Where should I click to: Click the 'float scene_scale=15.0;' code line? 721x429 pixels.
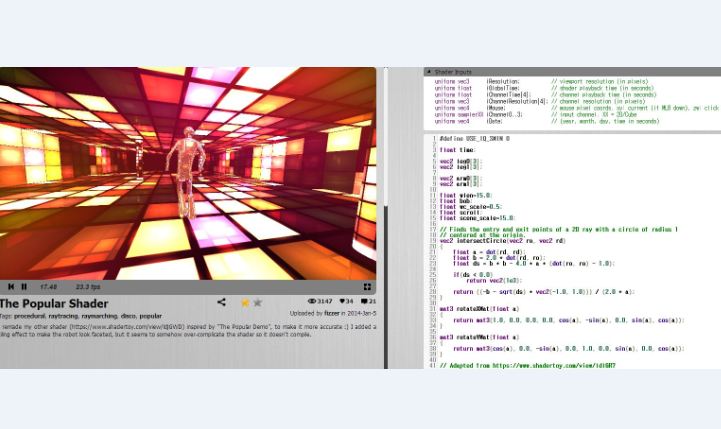(477, 218)
